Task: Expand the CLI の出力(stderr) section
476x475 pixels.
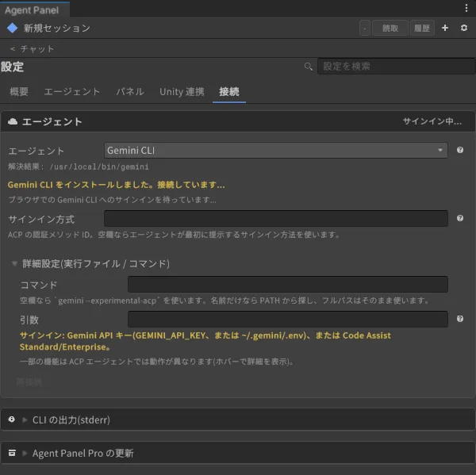Action: pos(25,419)
